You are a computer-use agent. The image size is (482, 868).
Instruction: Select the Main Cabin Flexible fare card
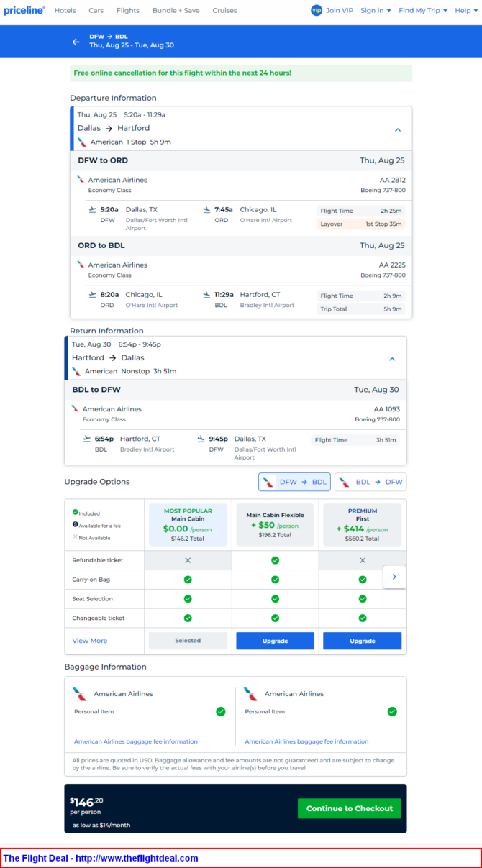(275, 525)
